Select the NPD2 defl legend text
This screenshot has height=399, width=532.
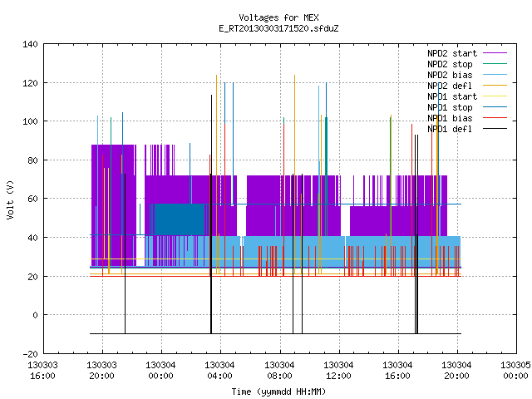[x=450, y=86]
